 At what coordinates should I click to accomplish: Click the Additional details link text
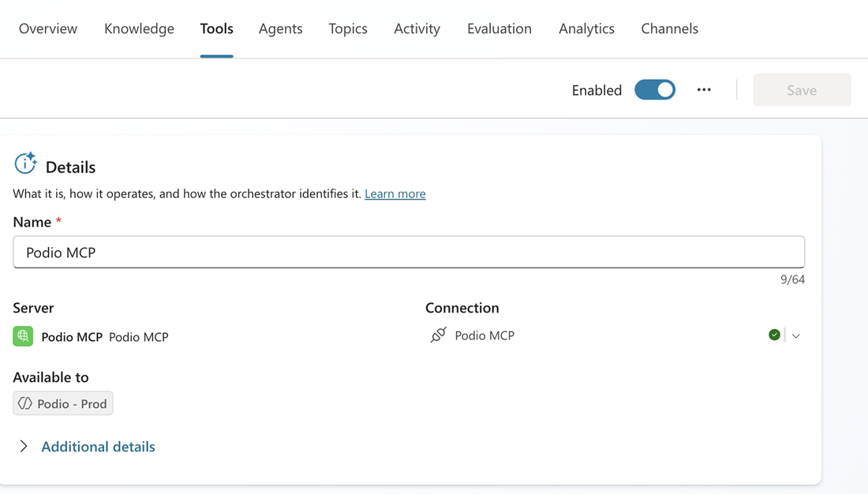(x=98, y=447)
